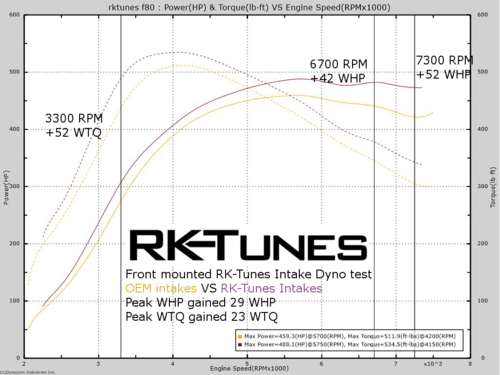Click the Max Power=488.1 legend entry
This screenshot has width=500, height=375.
[x=350, y=345]
